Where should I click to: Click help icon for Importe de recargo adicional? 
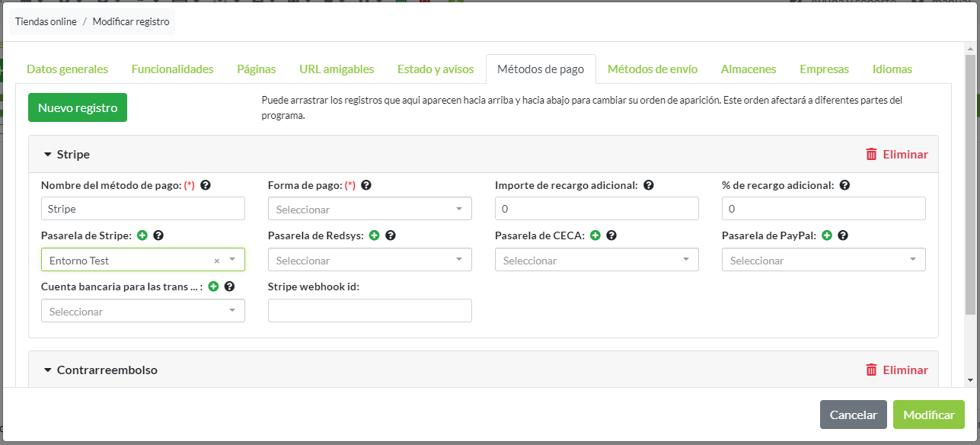[x=649, y=185]
